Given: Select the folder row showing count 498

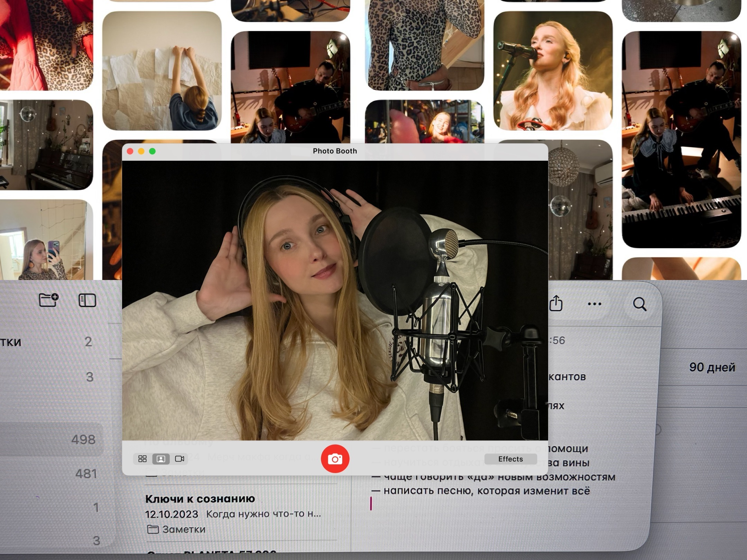Looking at the screenshot, I should 52,439.
